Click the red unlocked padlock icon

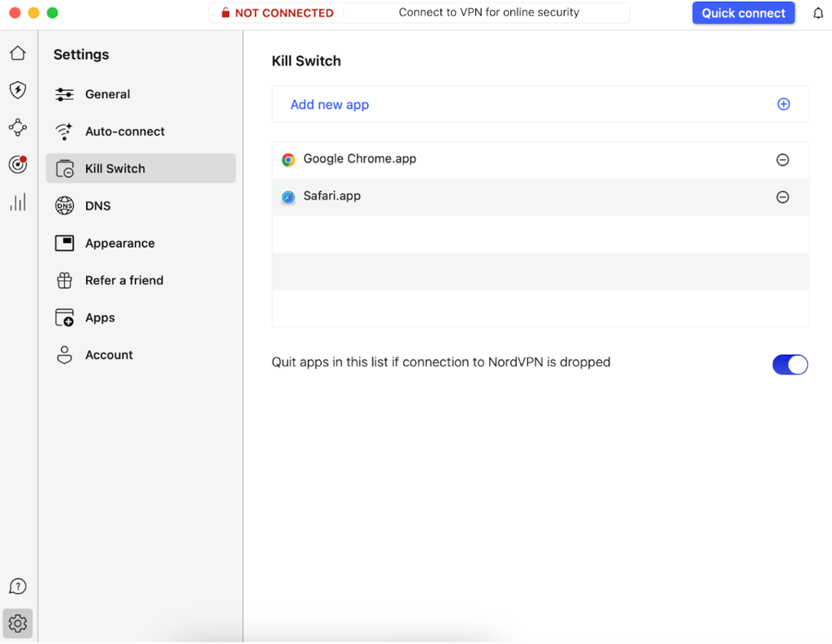(226, 13)
